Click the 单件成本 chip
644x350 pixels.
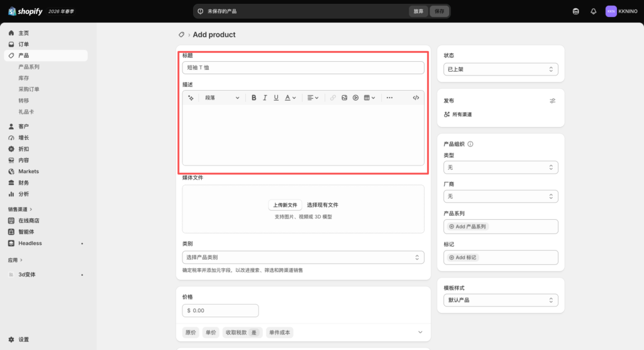click(280, 333)
